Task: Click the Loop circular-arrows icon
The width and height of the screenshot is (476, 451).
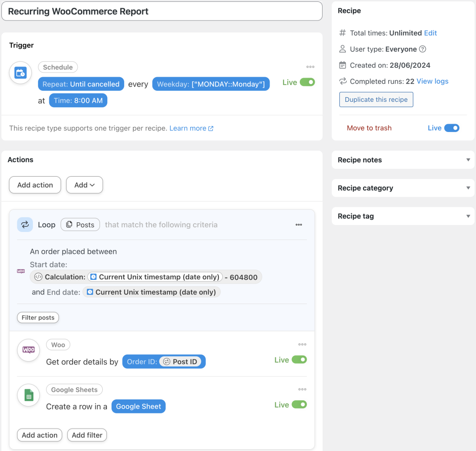Action: pyautogui.click(x=25, y=225)
